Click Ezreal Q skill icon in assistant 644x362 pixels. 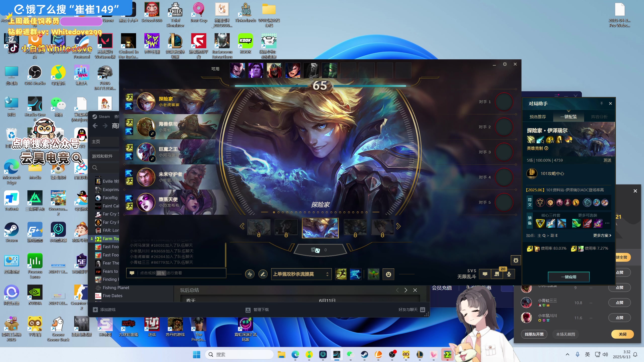[x=540, y=139]
